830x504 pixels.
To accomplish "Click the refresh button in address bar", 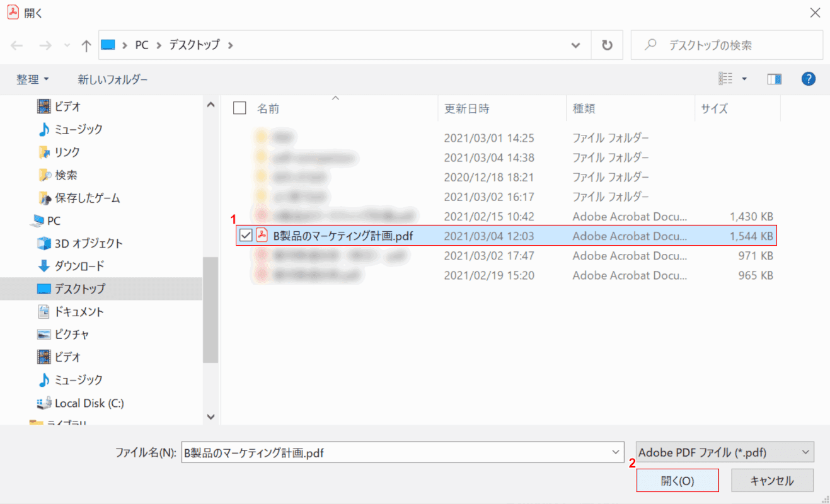I will point(607,45).
